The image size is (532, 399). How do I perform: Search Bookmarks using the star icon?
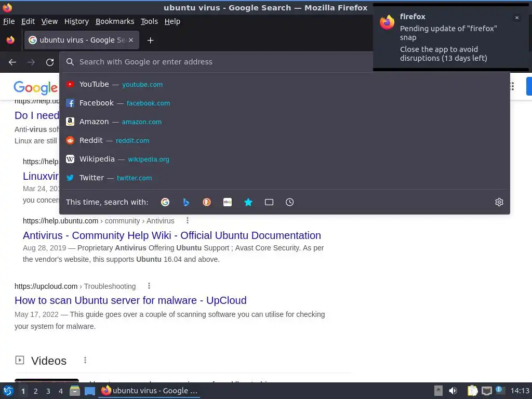(248, 202)
